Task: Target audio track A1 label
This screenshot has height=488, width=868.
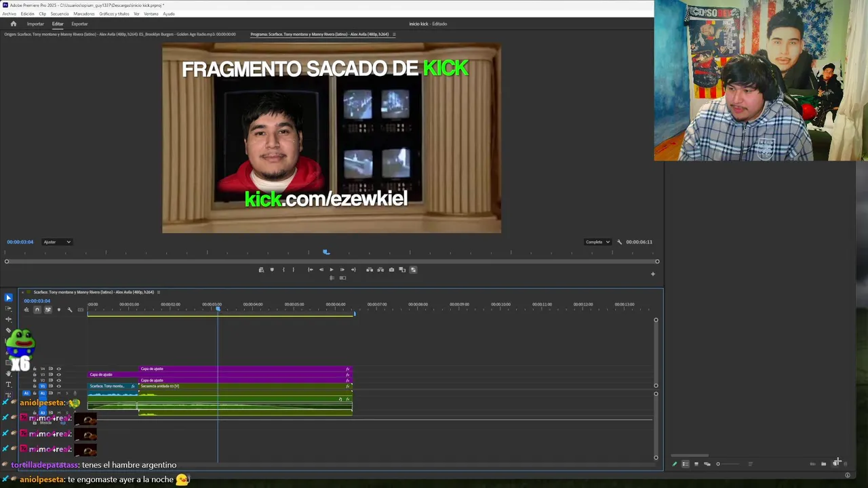Action: 43,393
